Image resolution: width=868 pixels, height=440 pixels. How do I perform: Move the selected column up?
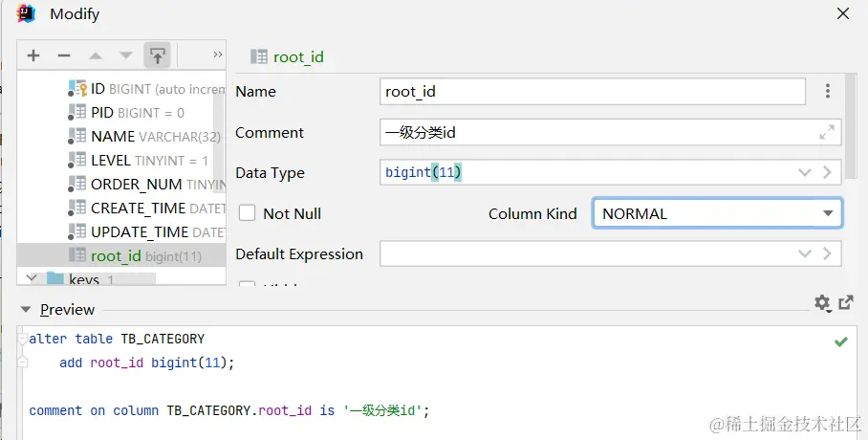96,55
